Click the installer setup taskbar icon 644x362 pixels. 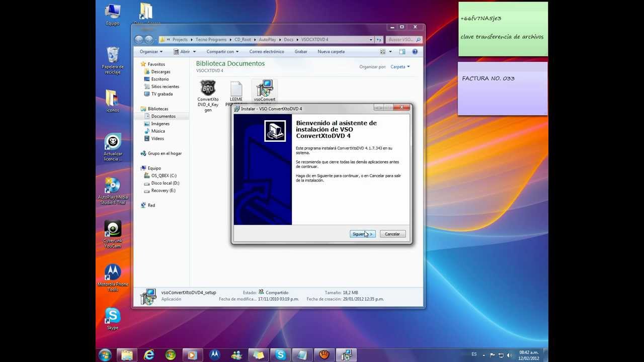(x=346, y=354)
